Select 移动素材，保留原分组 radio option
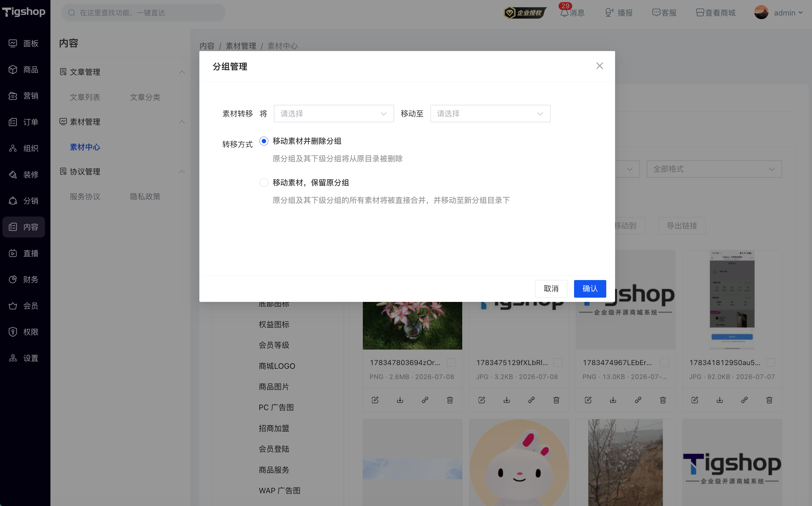Screen dimensions: 812x506 (x=264, y=183)
